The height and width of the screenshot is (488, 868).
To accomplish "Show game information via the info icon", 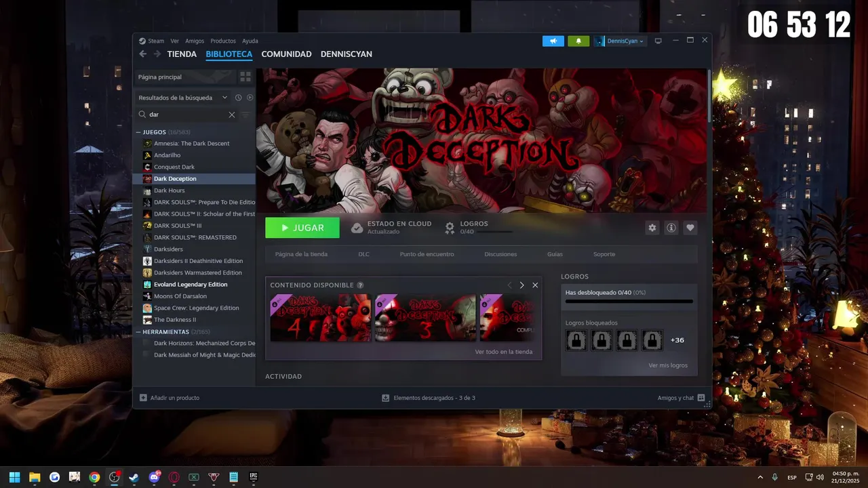I will [671, 228].
